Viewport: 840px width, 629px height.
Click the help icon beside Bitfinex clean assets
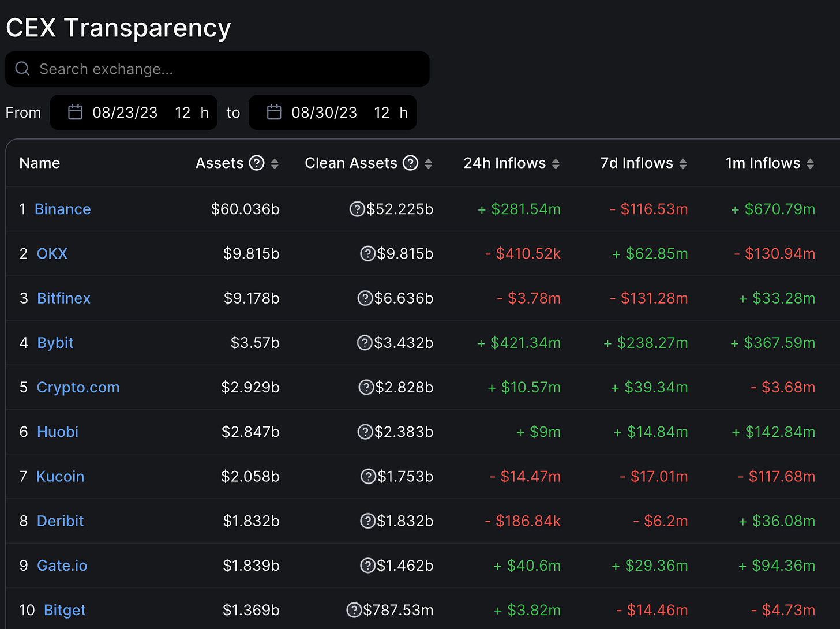pos(365,298)
